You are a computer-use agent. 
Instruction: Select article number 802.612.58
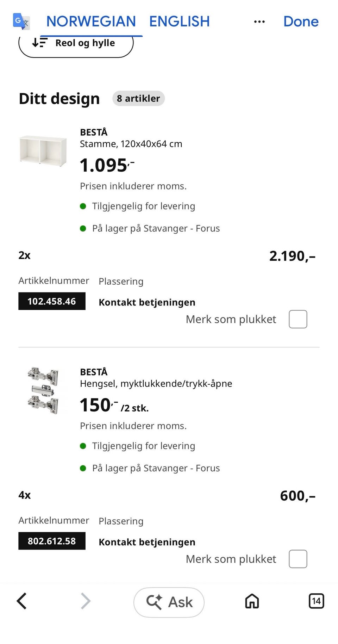point(52,541)
